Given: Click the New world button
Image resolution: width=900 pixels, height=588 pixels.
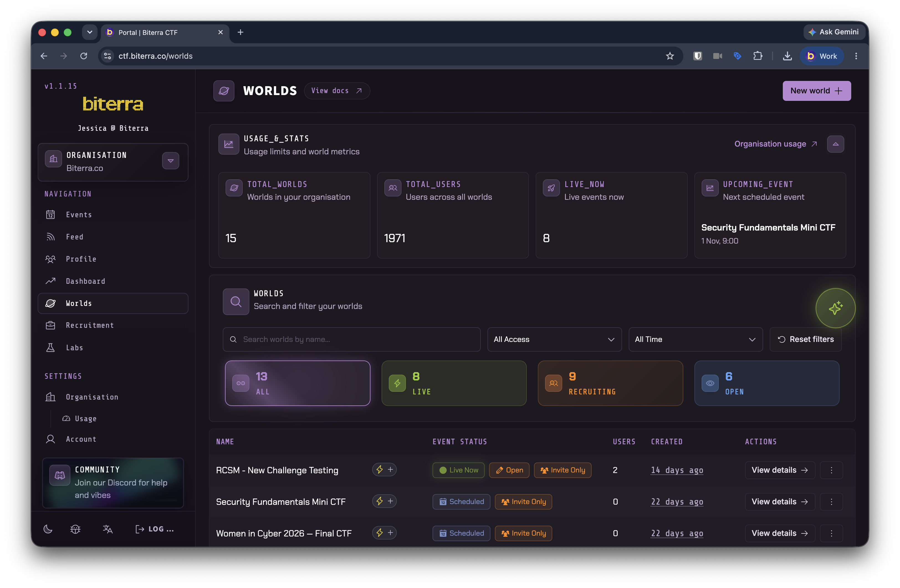Looking at the screenshot, I should [x=816, y=91].
